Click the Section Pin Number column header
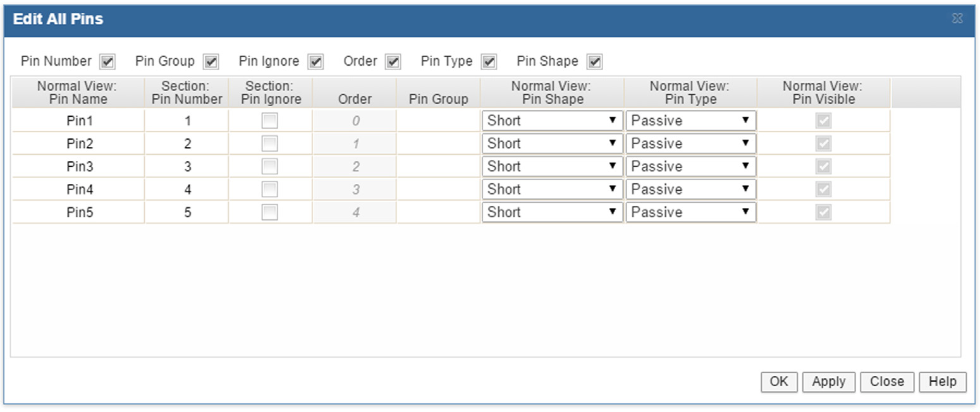Image resolution: width=980 pixels, height=412 pixels. pyautogui.click(x=187, y=93)
